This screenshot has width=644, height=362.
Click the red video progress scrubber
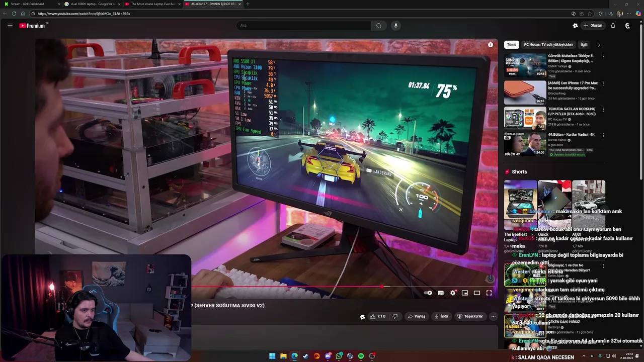pos(382,287)
